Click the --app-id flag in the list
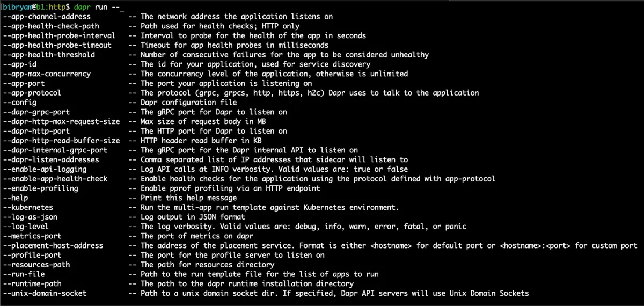This screenshot has width=644, height=306. pos(20,64)
